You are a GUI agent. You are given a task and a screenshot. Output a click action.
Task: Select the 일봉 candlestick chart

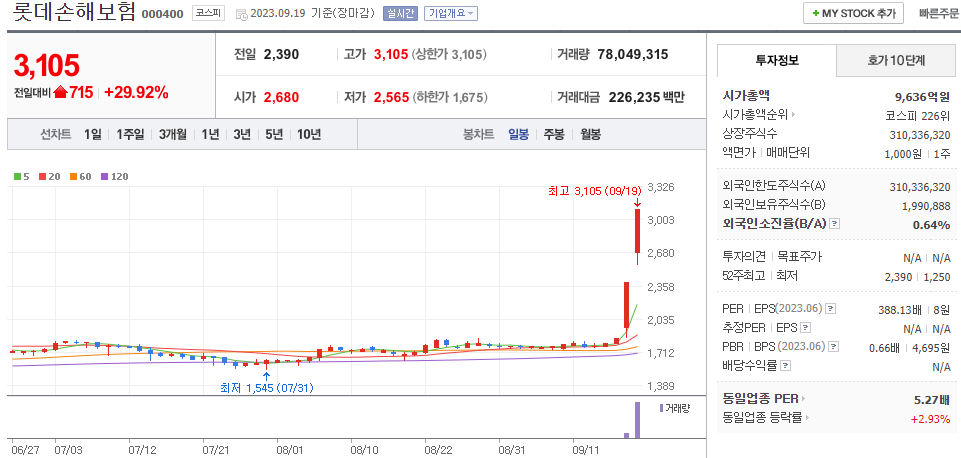pos(518,134)
